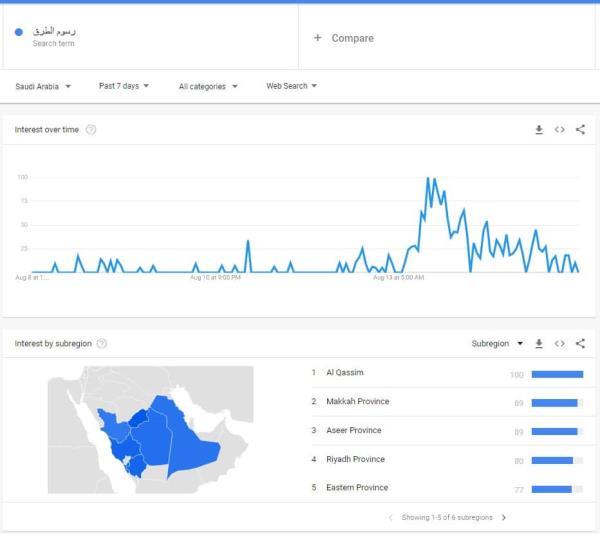The image size is (600, 534).
Task: Download the Interest over time chart
Action: [x=539, y=130]
